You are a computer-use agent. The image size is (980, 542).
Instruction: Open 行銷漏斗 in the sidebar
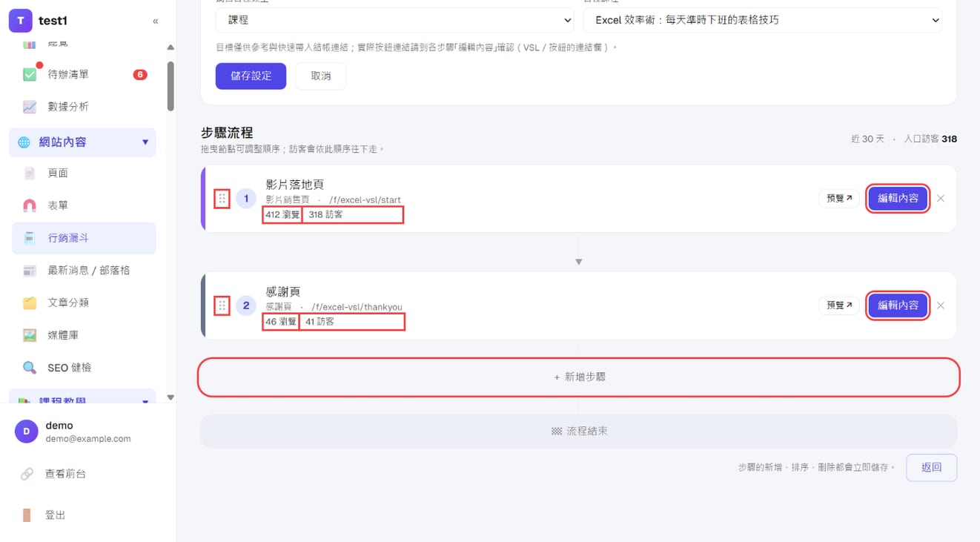[x=84, y=238]
